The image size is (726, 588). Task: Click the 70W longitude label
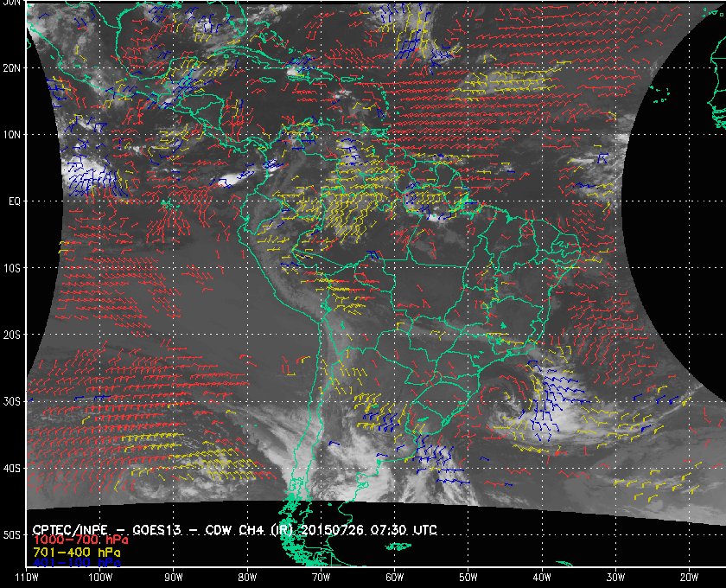pos(321,578)
